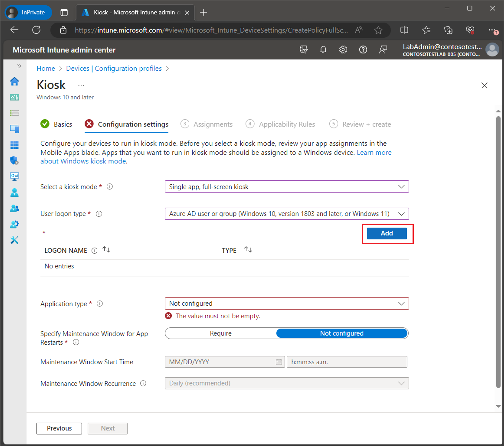Viewport: 504px width, 446px height.
Task: Set maintenance window to Not configured
Action: point(342,333)
